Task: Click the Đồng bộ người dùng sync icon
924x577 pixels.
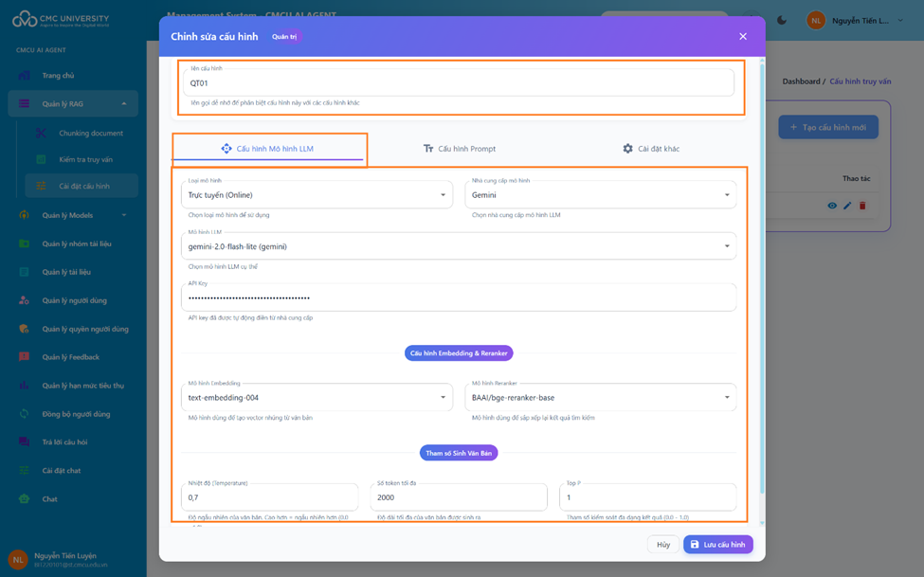Action: click(25, 414)
